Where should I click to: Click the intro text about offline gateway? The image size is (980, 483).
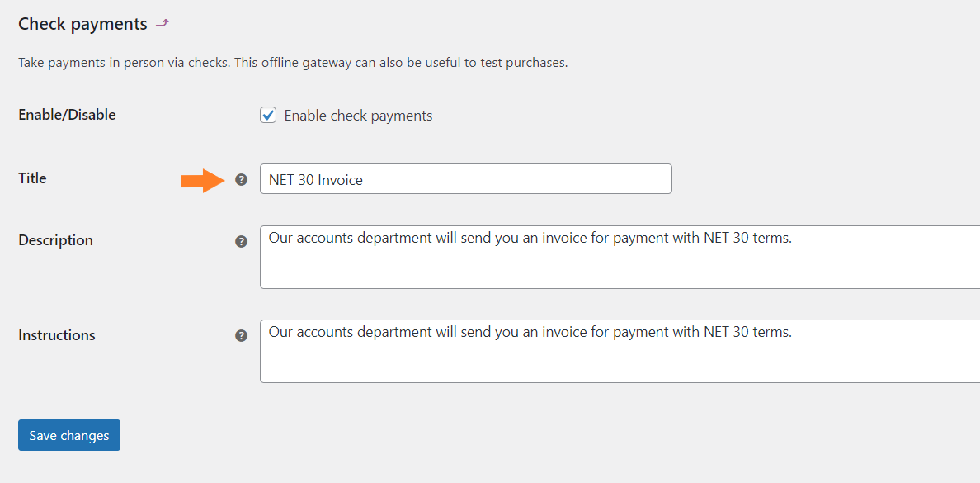[x=293, y=64]
